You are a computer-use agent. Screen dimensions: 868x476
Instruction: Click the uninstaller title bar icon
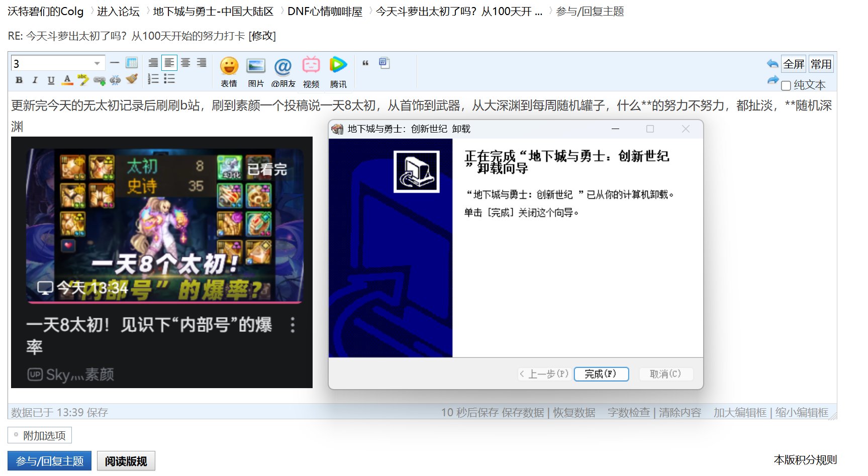pos(338,129)
